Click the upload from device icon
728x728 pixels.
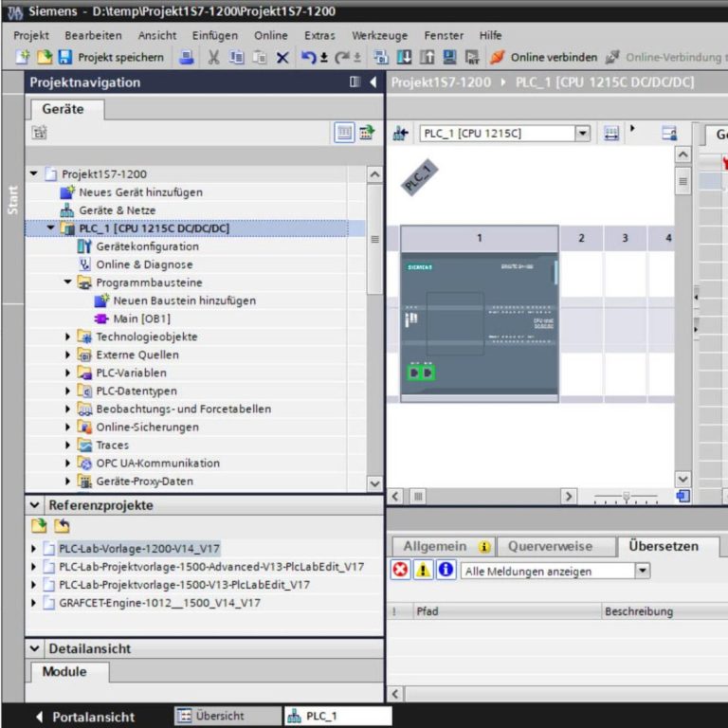coord(427,57)
